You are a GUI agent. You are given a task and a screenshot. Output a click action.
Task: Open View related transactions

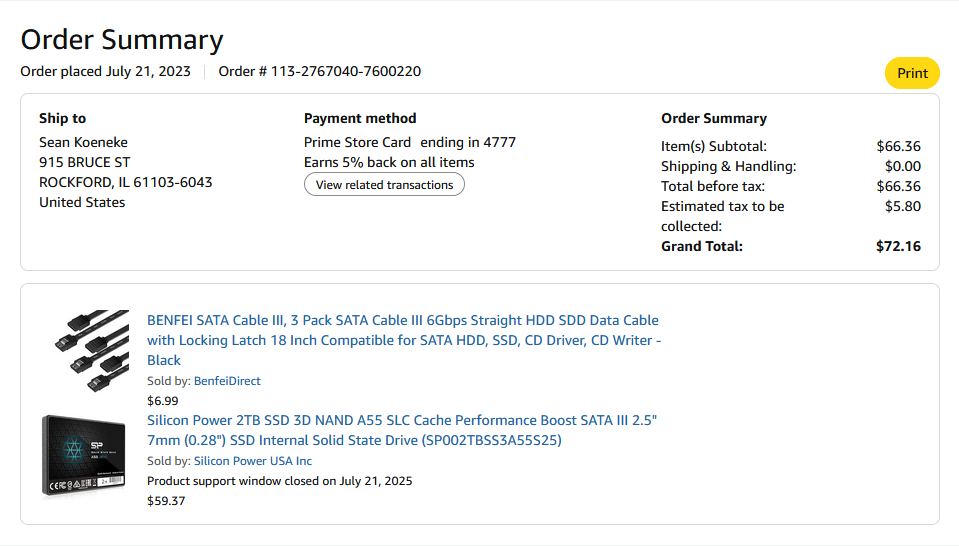coord(384,185)
